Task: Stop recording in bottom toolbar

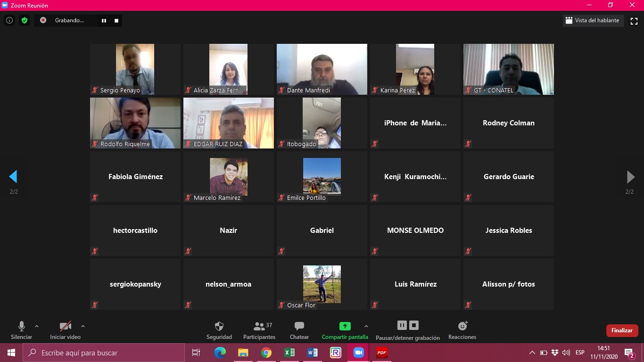Action: click(x=414, y=325)
